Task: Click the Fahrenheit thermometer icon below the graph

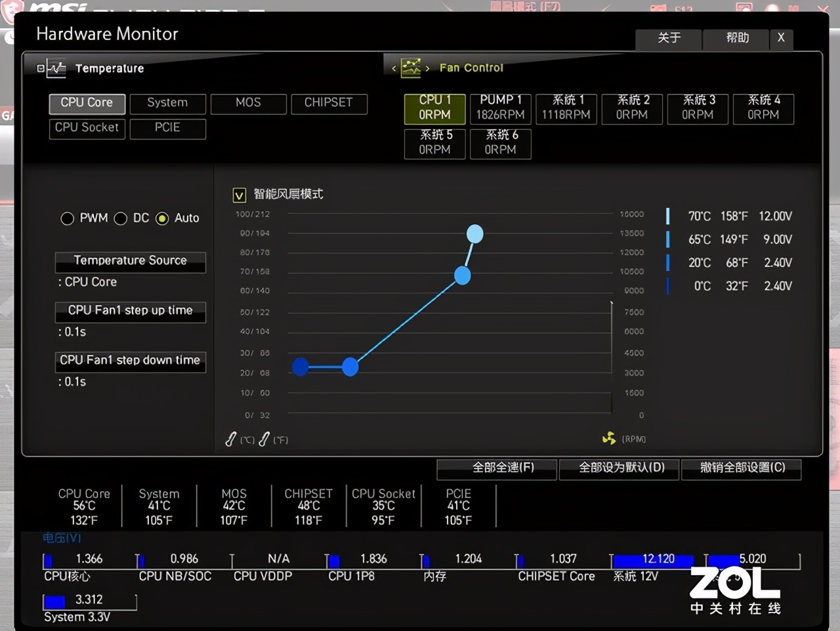Action: (x=264, y=439)
